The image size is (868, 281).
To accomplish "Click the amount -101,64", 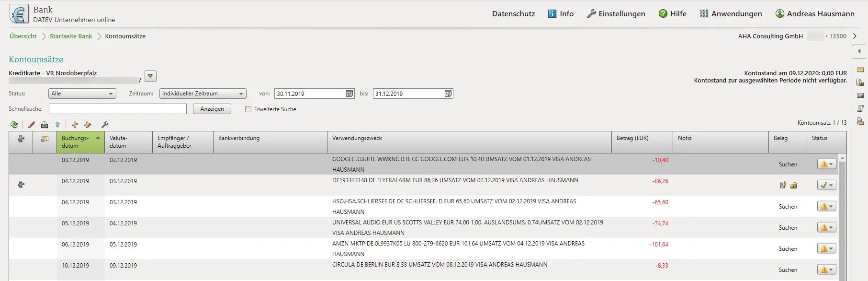I will 659,245.
